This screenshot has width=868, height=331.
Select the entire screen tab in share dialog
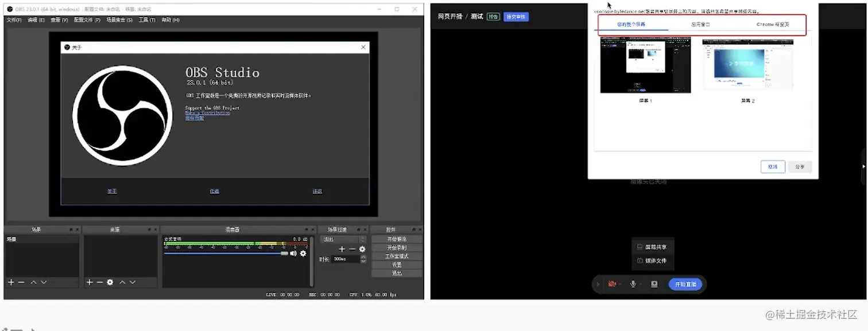pos(631,25)
